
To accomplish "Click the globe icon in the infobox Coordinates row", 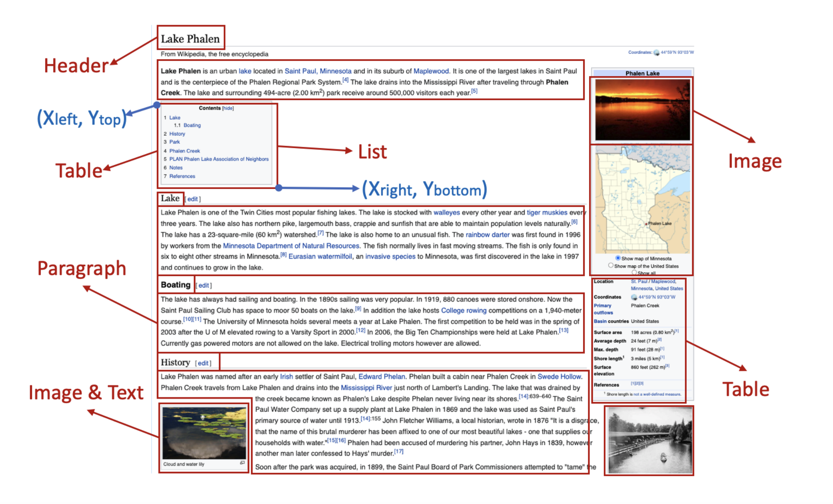I will click(634, 297).
